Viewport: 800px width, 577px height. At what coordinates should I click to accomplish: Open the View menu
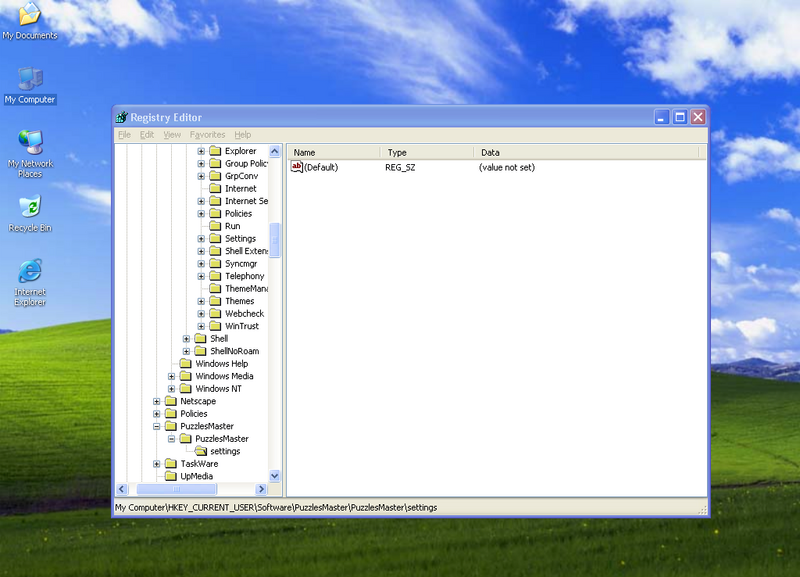point(172,135)
